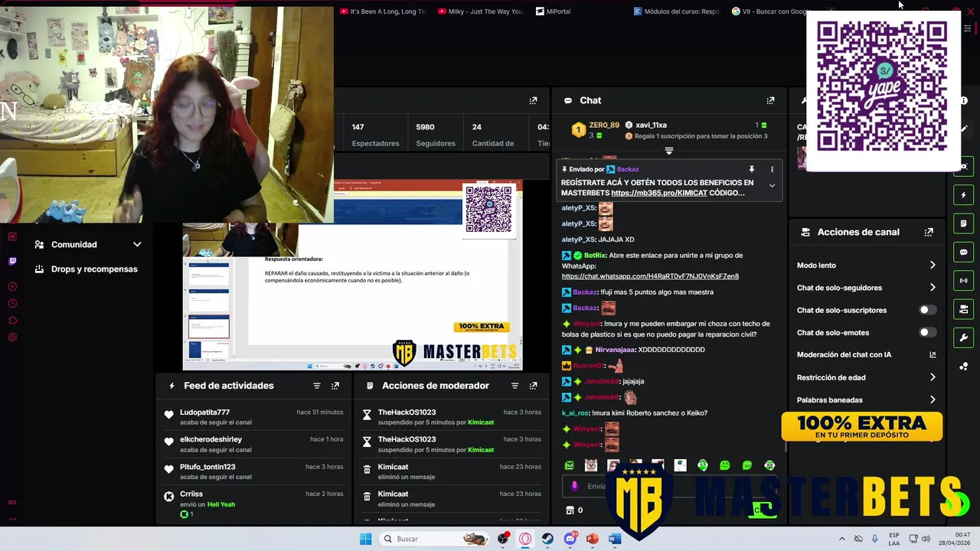Launch PowerPoint from the taskbar
Screen dimensions: 980x551
[592, 539]
